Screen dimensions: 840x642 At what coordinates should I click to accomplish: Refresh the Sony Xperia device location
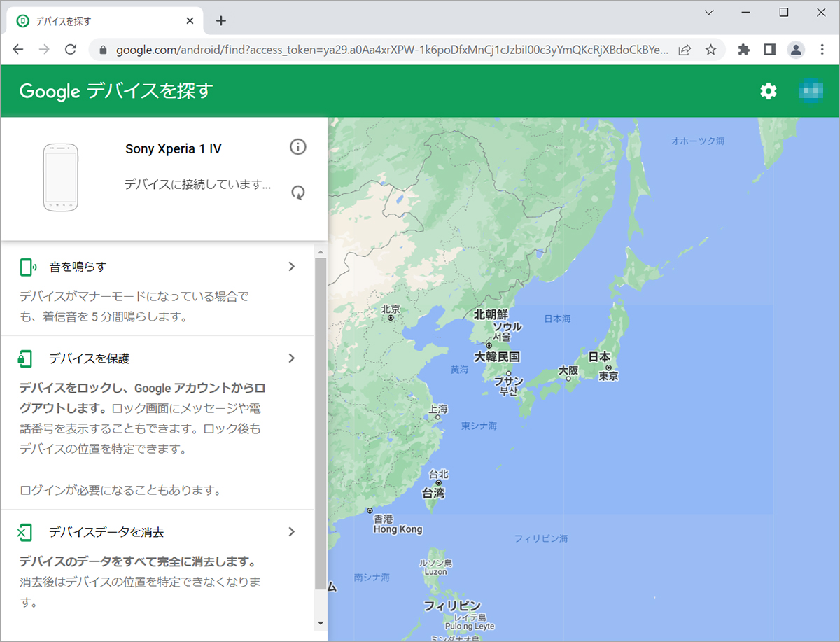coord(298,193)
